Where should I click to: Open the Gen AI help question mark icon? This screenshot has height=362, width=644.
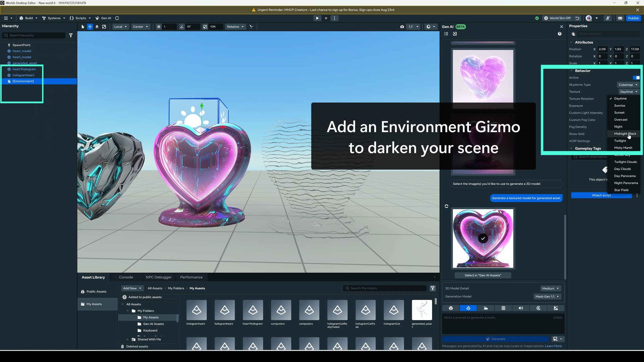coord(559,34)
